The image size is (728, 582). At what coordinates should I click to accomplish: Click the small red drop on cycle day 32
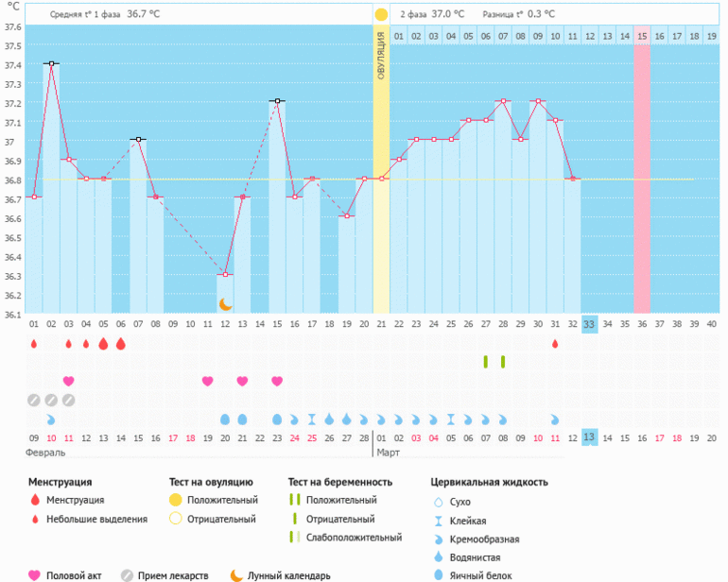[555, 344]
